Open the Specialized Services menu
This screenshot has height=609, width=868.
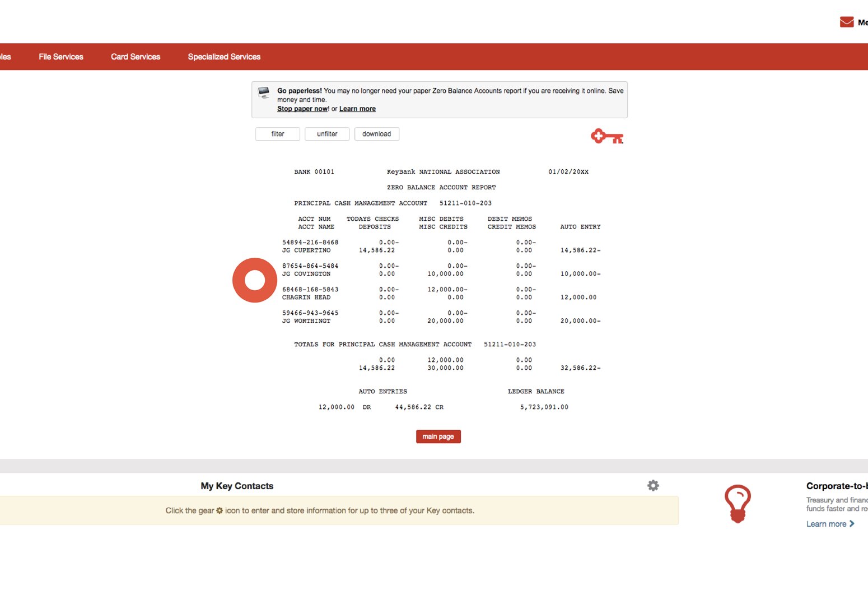tap(223, 56)
